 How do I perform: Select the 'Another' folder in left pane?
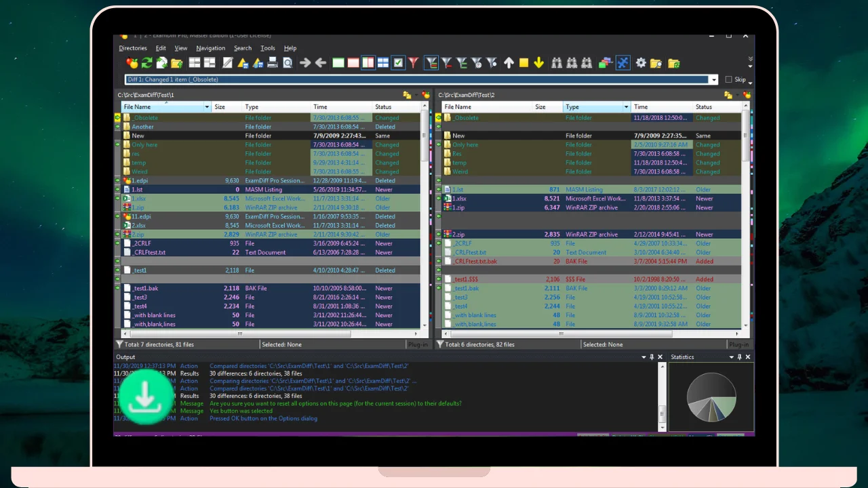(272, 127)
